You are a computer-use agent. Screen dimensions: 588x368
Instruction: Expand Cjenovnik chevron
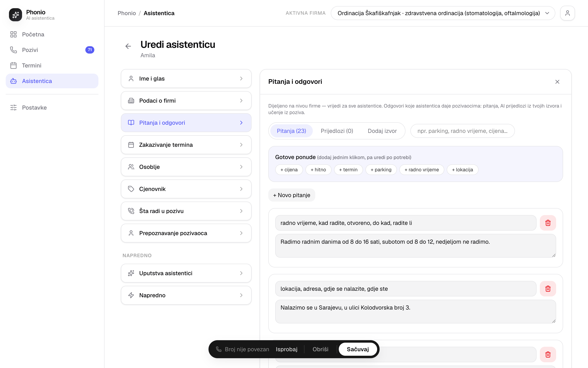[241, 189]
